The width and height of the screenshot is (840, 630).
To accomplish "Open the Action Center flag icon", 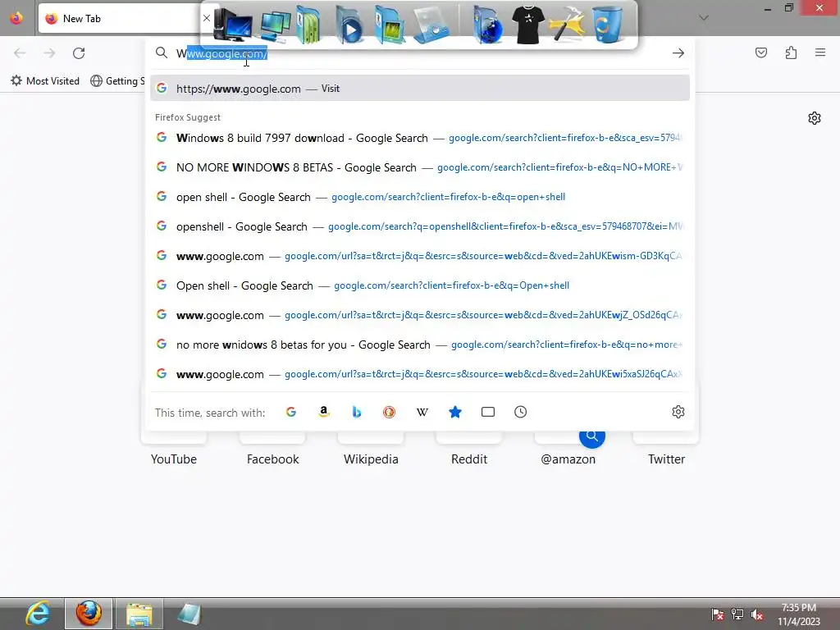I will (x=717, y=614).
